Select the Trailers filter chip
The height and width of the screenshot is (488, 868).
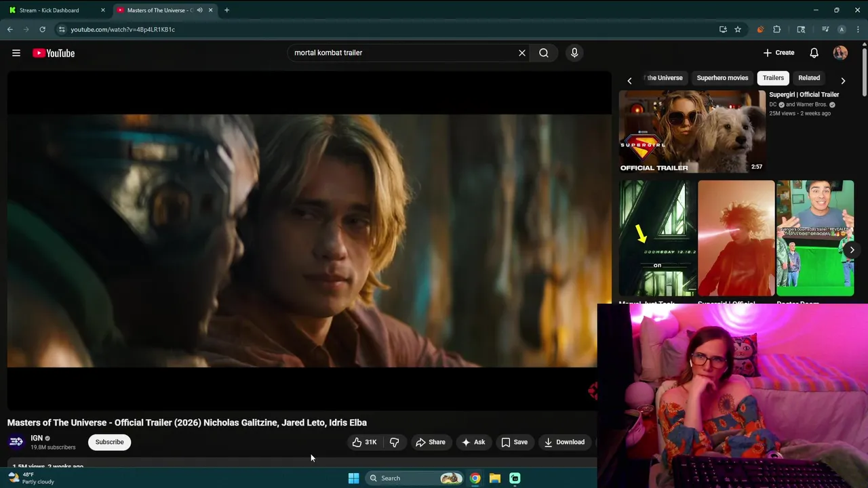[773, 78]
